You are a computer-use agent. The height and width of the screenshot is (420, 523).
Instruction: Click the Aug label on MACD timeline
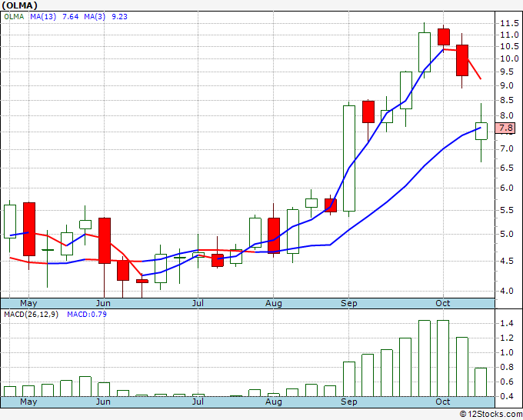[x=274, y=402]
